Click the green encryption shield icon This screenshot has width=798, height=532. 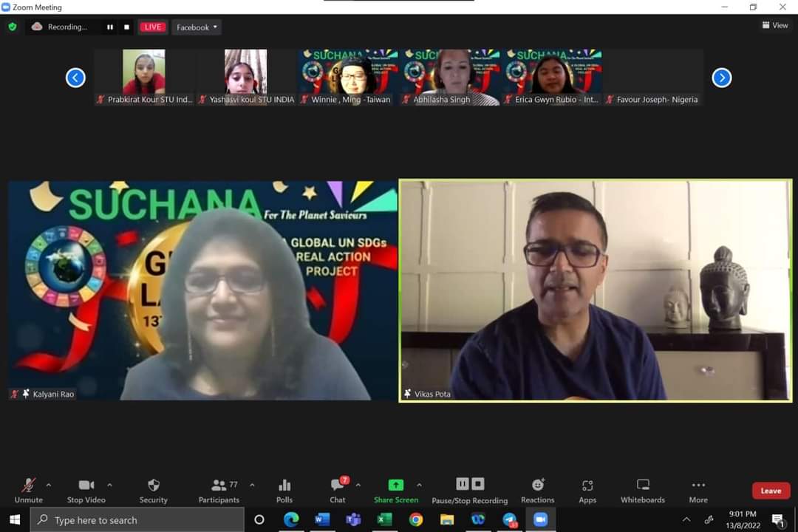point(13,27)
